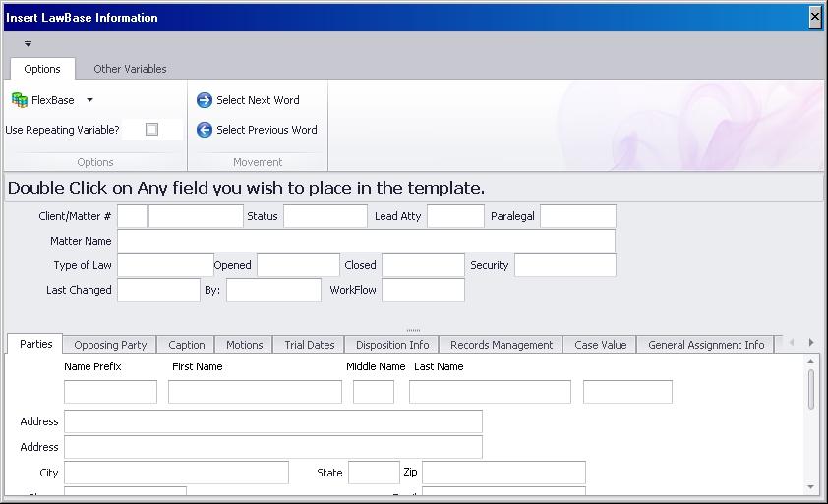Image resolution: width=828 pixels, height=504 pixels.
Task: Open the Opposing Party tab
Action: coord(110,345)
